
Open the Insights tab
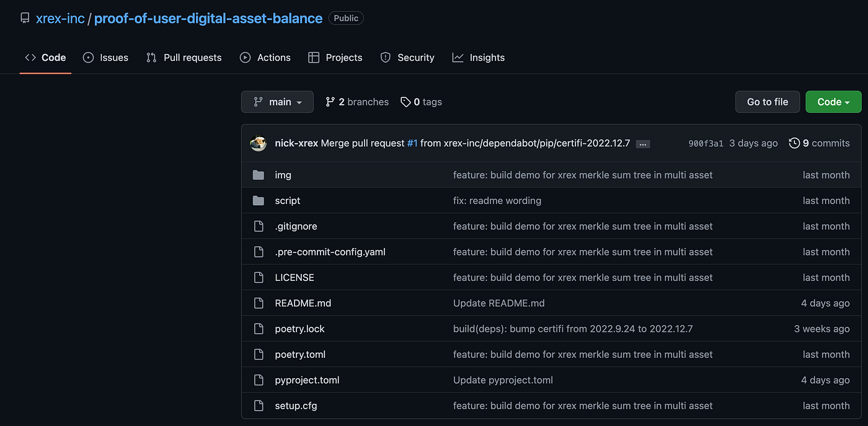(478, 58)
